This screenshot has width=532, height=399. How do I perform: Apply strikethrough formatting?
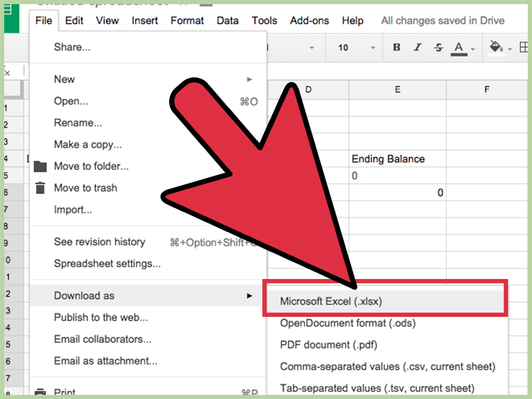pos(438,47)
